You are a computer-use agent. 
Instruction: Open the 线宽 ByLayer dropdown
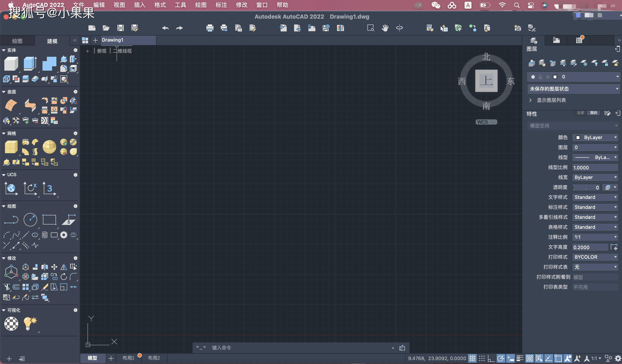click(x=595, y=177)
